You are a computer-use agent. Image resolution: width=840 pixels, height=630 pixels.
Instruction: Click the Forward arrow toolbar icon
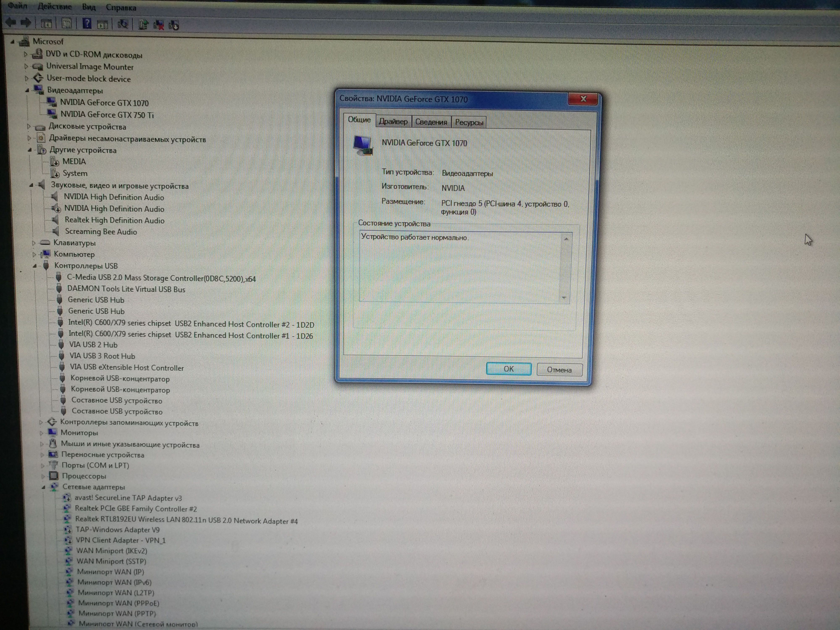(25, 23)
